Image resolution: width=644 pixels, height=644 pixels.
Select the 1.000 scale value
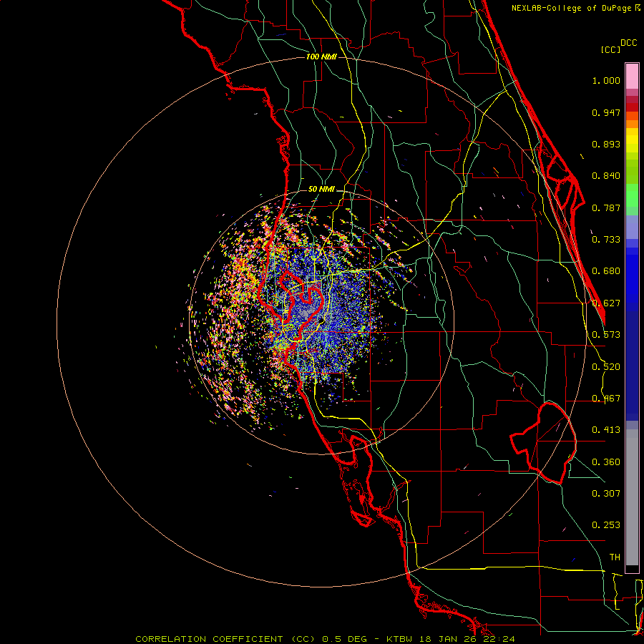pyautogui.click(x=606, y=80)
